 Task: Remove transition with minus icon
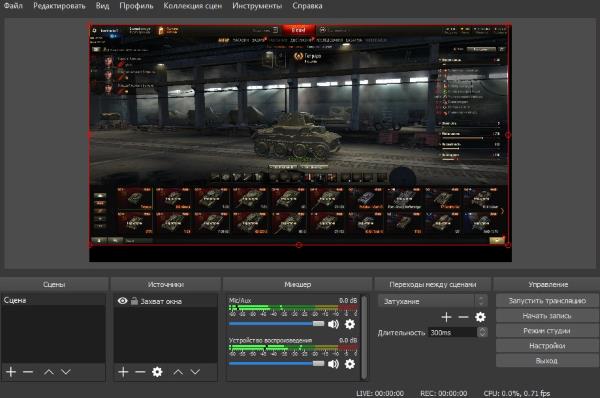click(x=463, y=317)
